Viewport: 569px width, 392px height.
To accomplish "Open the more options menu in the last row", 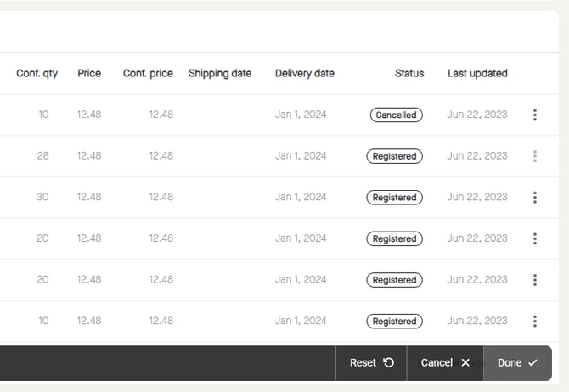I will 534,321.
